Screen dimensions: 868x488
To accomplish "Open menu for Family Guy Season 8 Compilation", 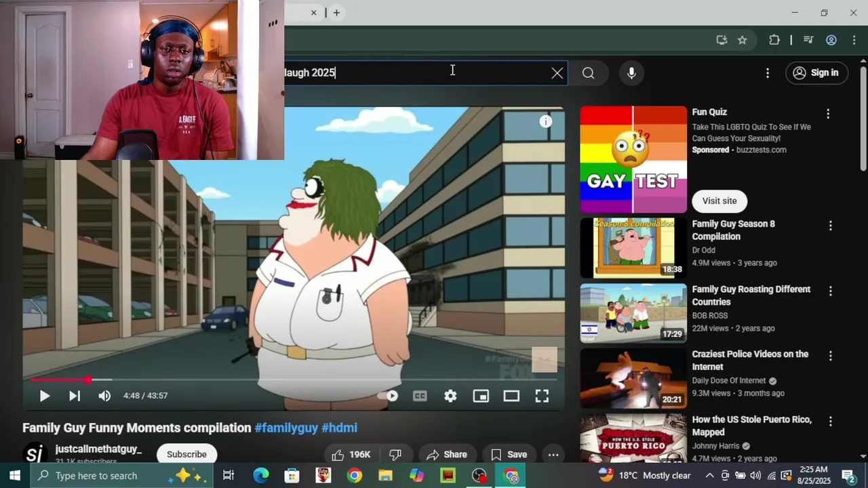I will click(x=830, y=226).
